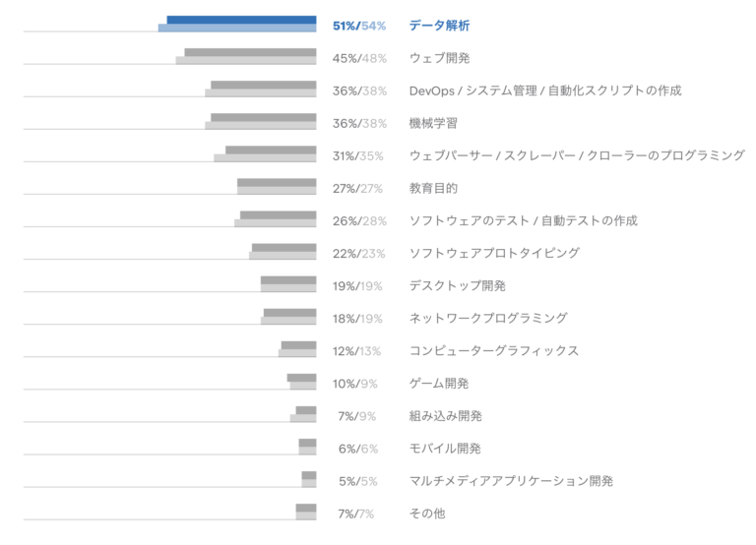
Task: Select the ウェブ開発 label
Action: coord(439,58)
